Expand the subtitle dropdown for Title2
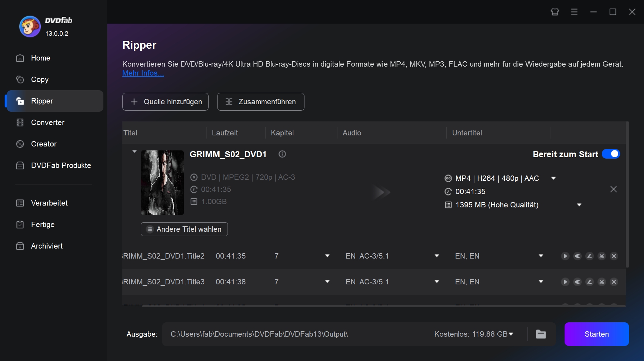Screen dimensions: 644x361 pos(541,256)
